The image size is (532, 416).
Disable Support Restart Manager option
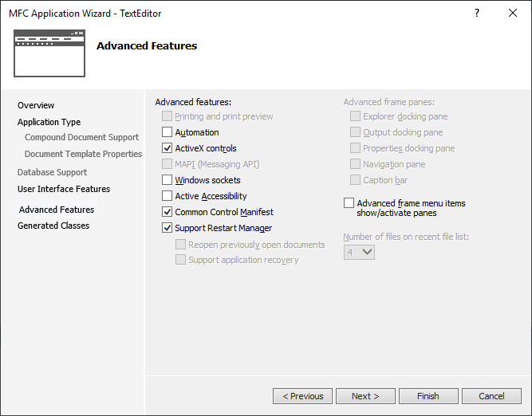[x=167, y=228]
